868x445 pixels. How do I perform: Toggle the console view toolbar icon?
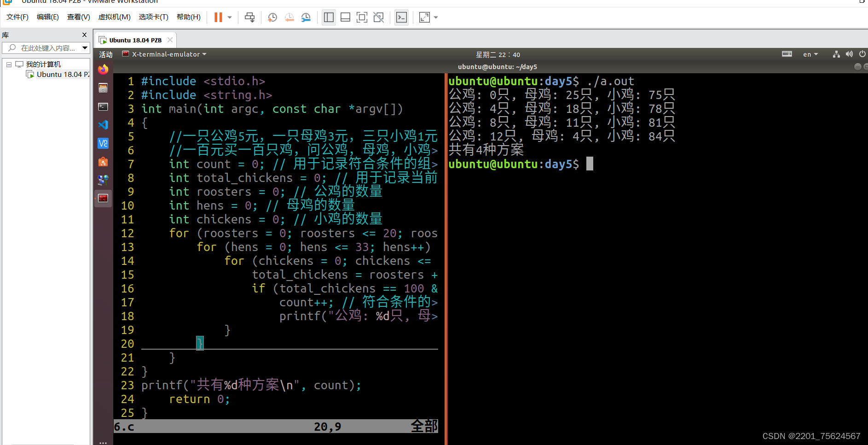tap(401, 18)
